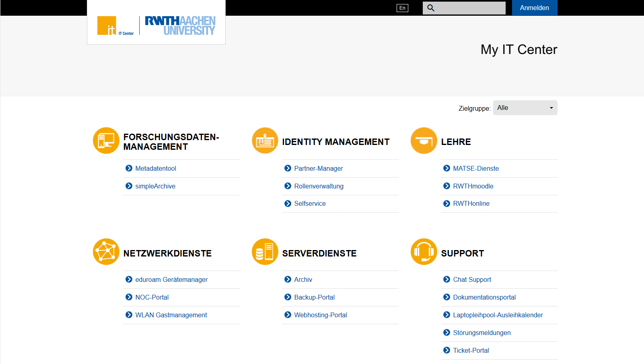This screenshot has width=644, height=364.
Task: Click the Identity Management badge icon
Action: (x=265, y=141)
